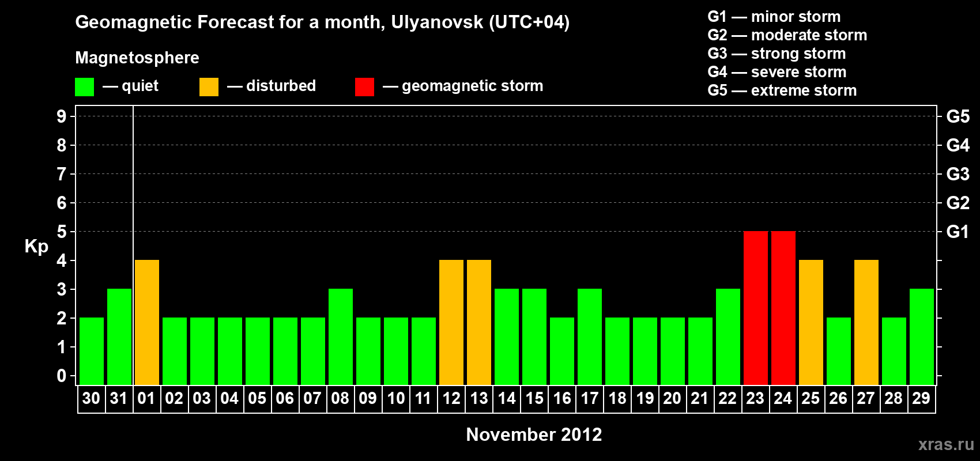Click the green bar for day 22
This screenshot has width=980, height=461.
[x=728, y=337]
